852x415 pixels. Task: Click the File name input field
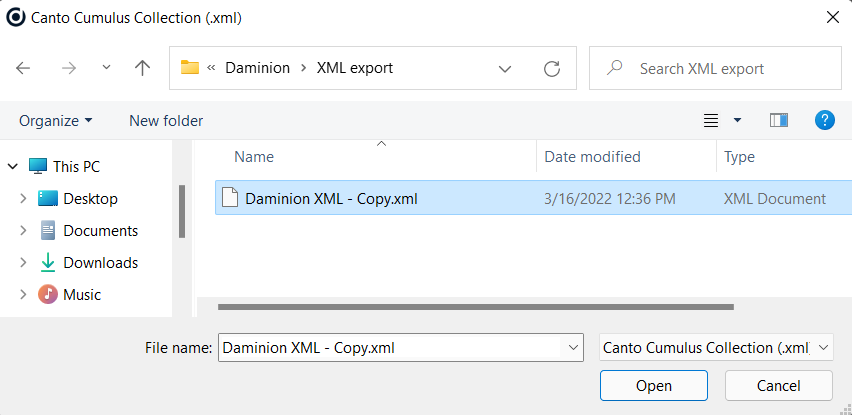coord(392,347)
